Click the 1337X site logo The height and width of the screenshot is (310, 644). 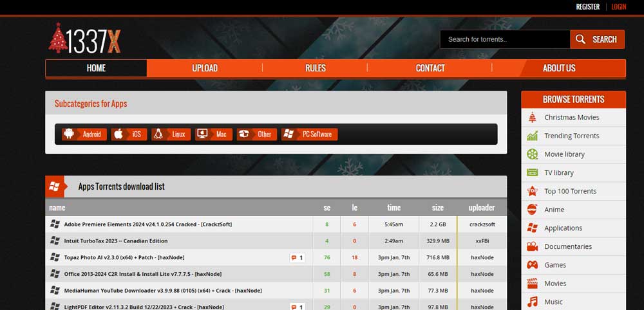point(84,39)
